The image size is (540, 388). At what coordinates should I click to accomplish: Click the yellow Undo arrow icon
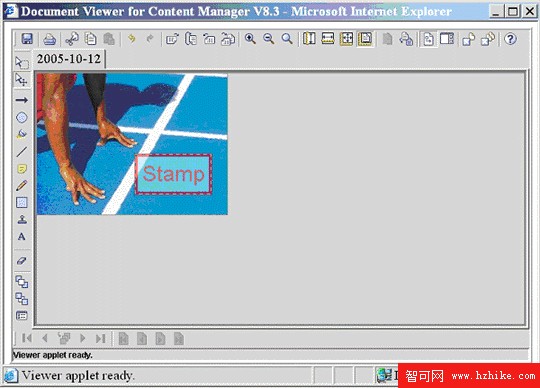pyautogui.click(x=132, y=39)
